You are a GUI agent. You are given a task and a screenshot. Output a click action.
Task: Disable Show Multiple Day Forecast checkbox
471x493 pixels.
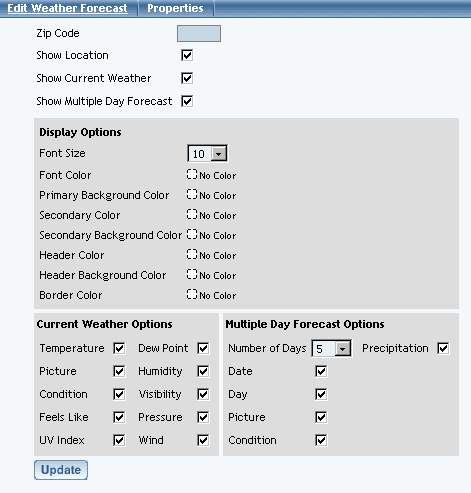(x=187, y=101)
